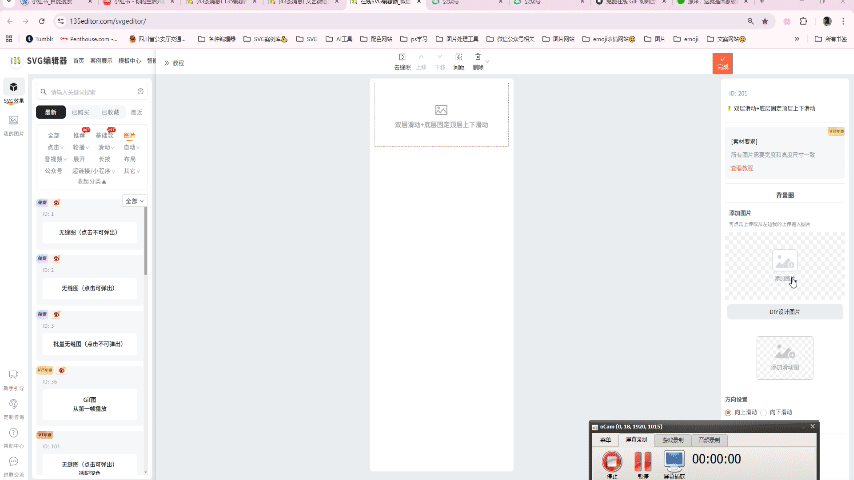Move element up with the 上移 icon
The width and height of the screenshot is (854, 480).
pyautogui.click(x=421, y=61)
